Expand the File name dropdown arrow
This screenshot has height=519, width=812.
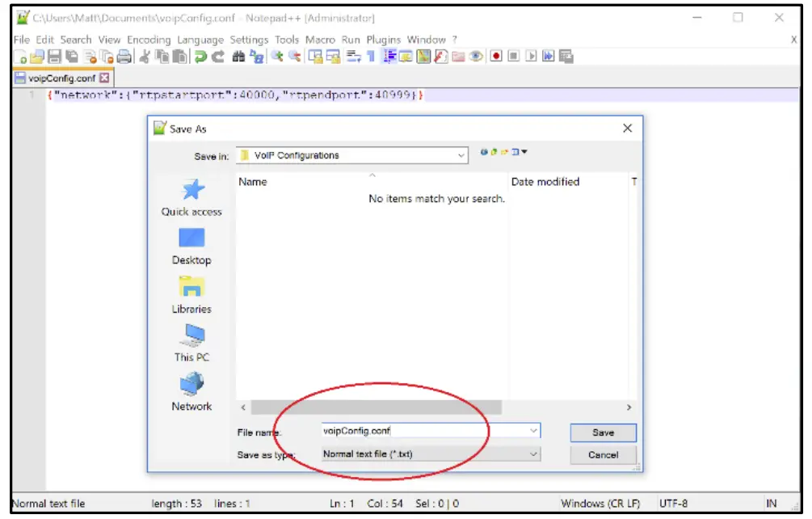[x=533, y=431]
